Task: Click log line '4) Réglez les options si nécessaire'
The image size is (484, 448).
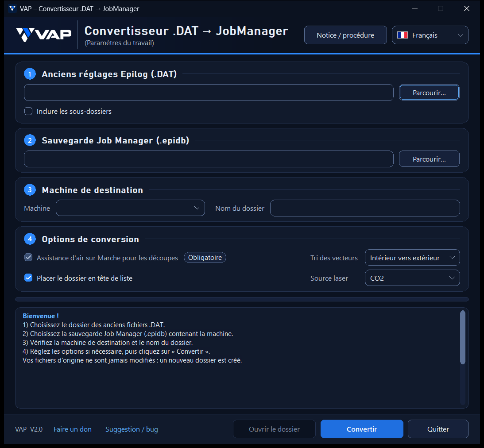Action: point(116,351)
